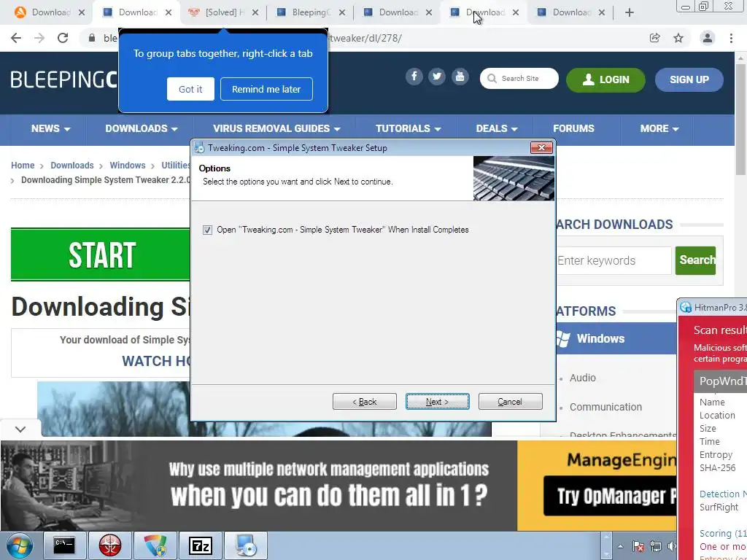
Task: Click BleepingComputer site logo
Action: point(64,79)
